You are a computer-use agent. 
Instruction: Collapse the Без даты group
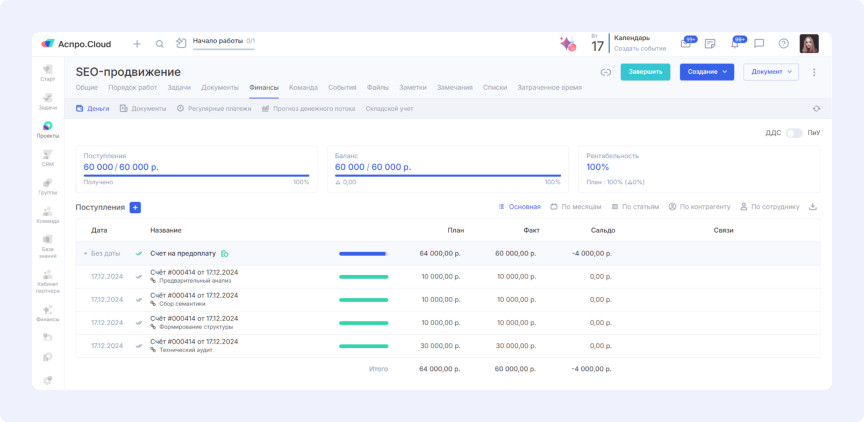[85, 253]
